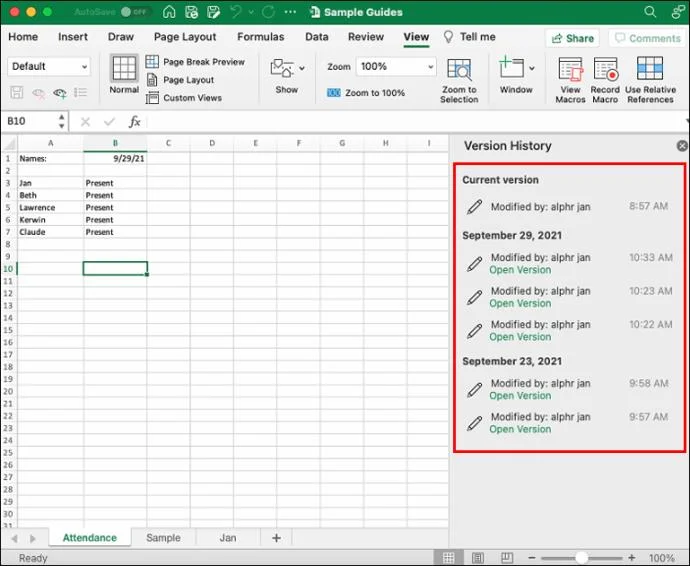Click the Comments button
The image size is (690, 566).
tap(647, 39)
